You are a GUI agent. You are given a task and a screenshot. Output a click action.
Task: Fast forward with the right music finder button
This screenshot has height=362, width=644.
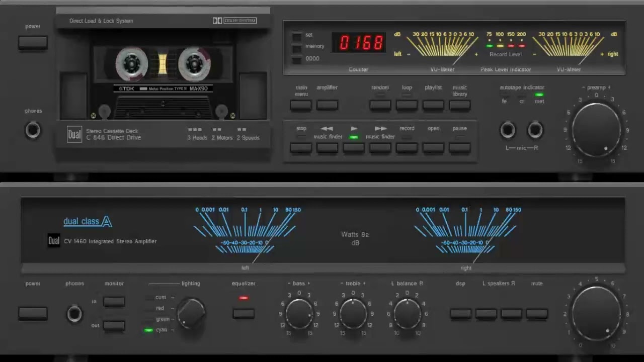[380, 148]
